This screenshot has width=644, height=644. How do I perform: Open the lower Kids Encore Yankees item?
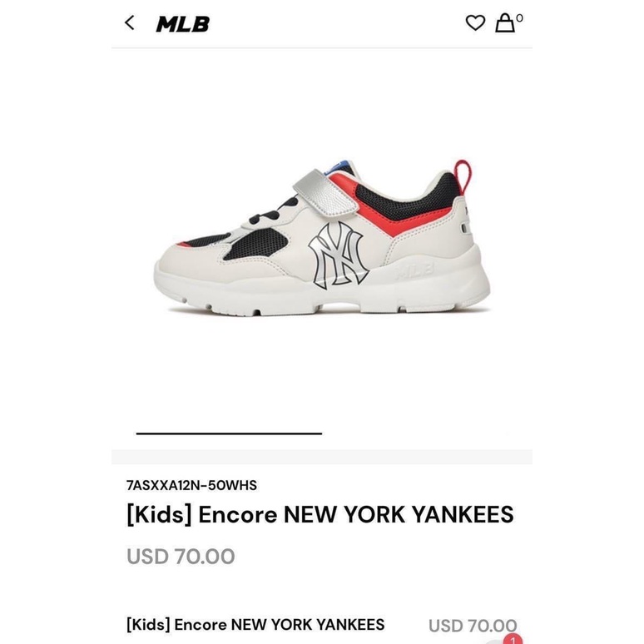point(255,625)
